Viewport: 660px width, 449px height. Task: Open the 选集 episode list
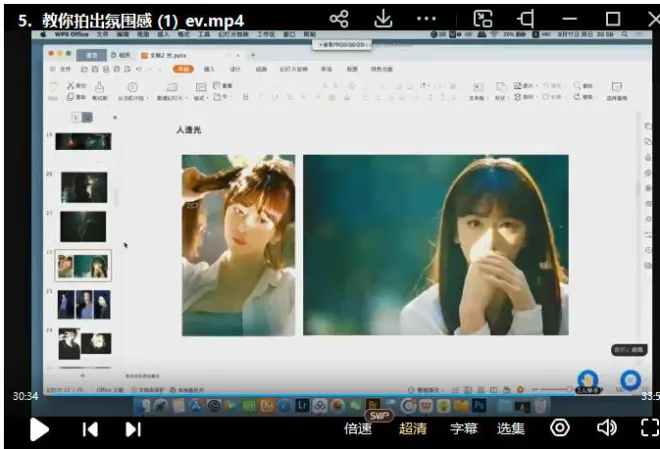tap(511, 429)
